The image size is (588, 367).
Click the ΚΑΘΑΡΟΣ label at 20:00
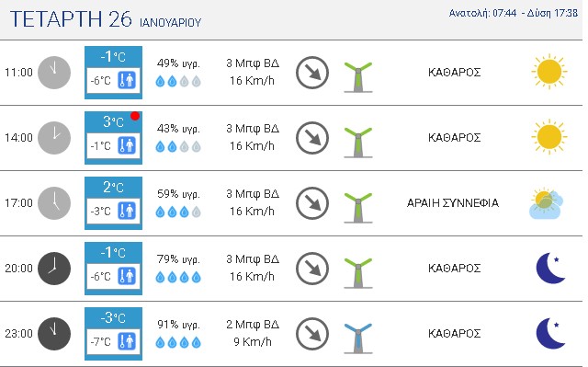coord(454,269)
